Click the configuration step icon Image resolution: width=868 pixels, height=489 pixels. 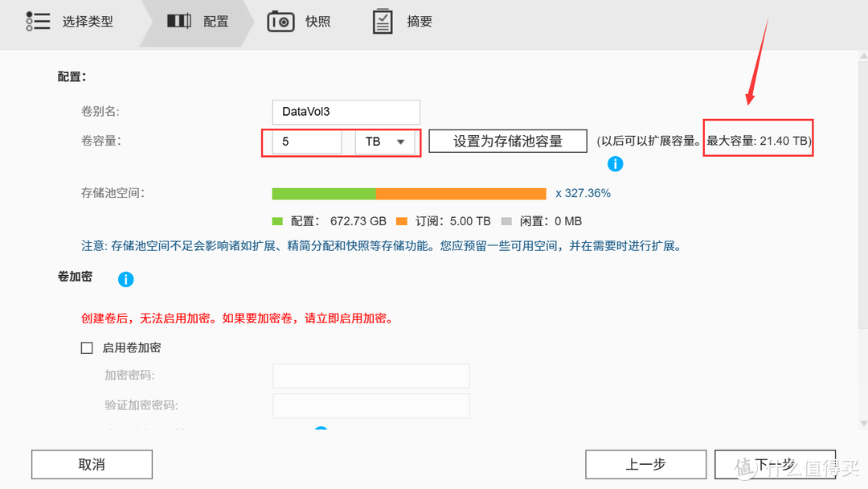(x=178, y=21)
